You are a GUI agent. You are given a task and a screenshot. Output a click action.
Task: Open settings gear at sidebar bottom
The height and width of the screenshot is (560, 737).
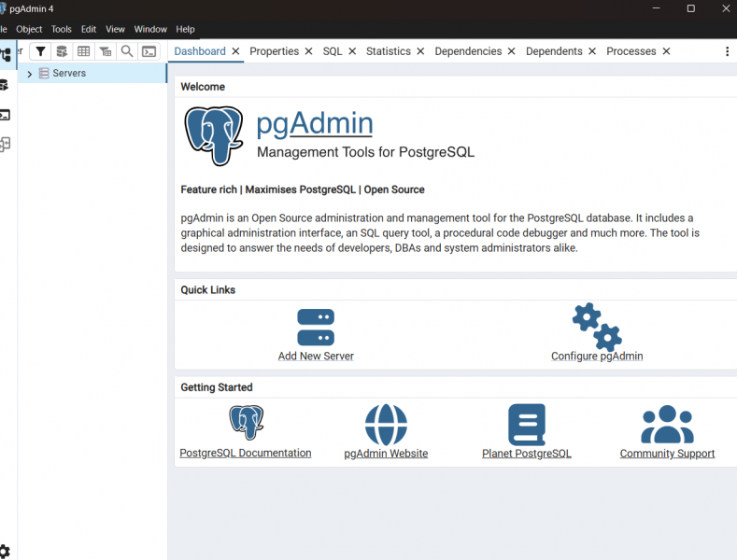5,552
